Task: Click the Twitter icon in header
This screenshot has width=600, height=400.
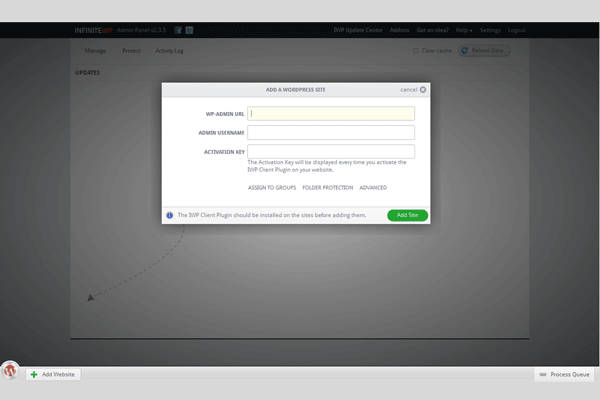Action: tap(189, 30)
